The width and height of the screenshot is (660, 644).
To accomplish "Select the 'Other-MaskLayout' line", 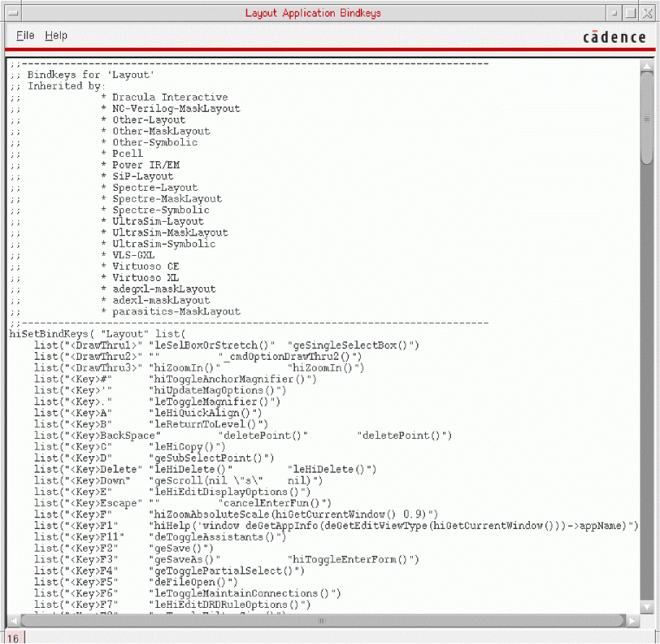I will point(155,132).
